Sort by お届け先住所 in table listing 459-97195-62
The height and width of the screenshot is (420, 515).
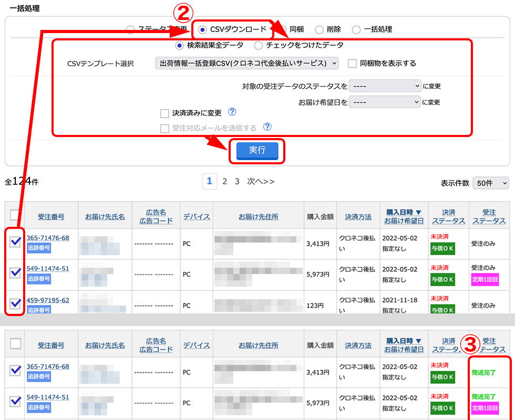click(259, 217)
